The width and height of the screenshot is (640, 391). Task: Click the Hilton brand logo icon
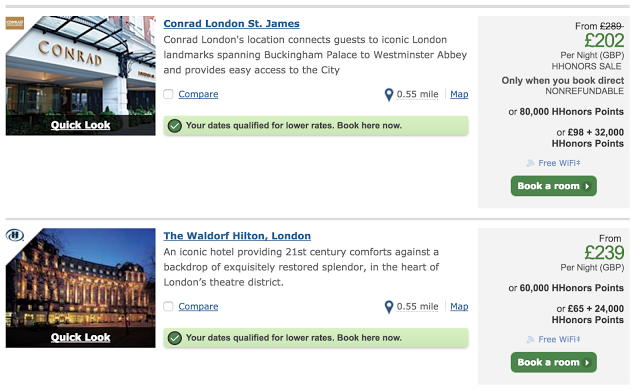(x=15, y=235)
